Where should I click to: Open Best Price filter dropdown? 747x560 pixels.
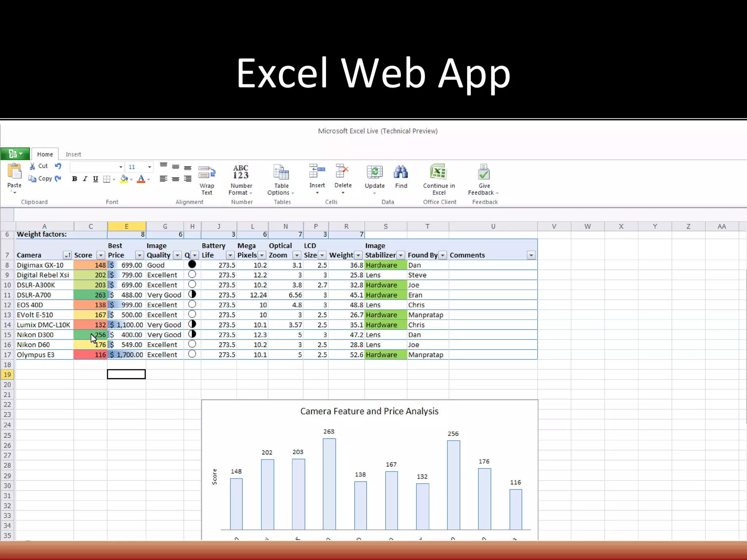pyautogui.click(x=140, y=255)
